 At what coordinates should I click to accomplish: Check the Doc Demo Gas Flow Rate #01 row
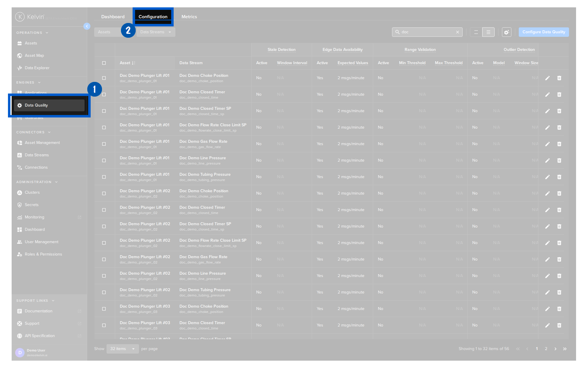pyautogui.click(x=104, y=144)
